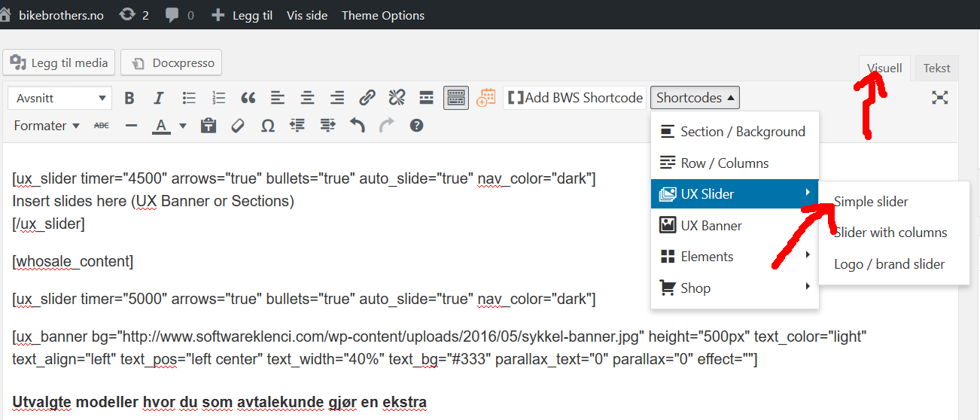Open bikebrothers.no site home link
The image size is (980, 420).
pos(52,15)
